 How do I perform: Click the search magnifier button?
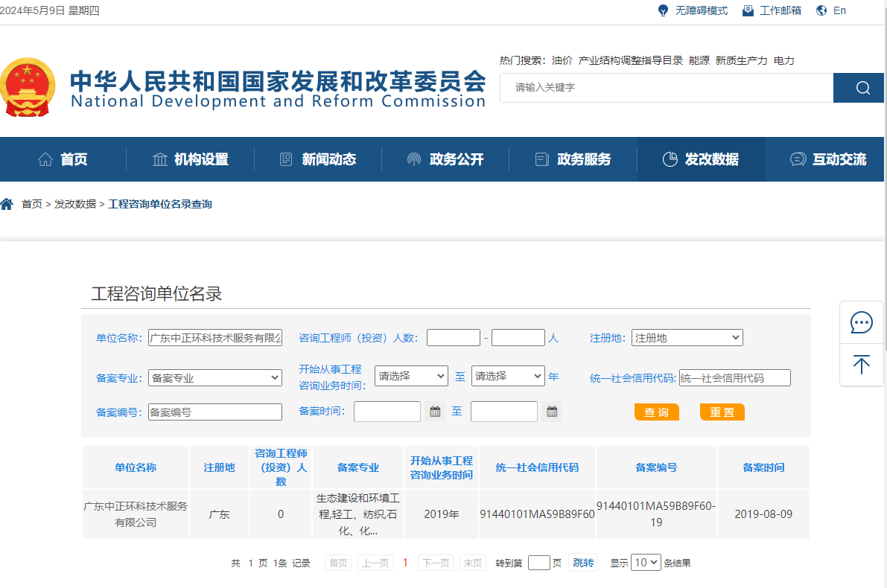click(858, 88)
